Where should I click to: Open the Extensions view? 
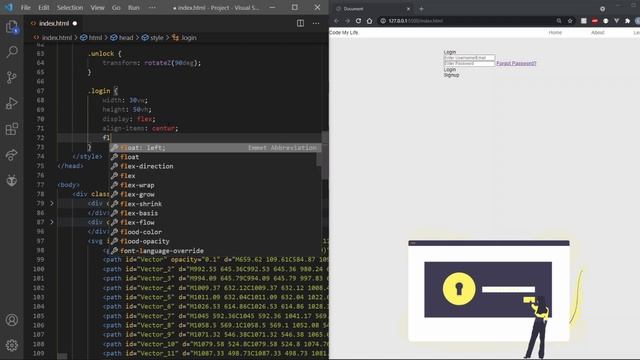[x=12, y=129]
